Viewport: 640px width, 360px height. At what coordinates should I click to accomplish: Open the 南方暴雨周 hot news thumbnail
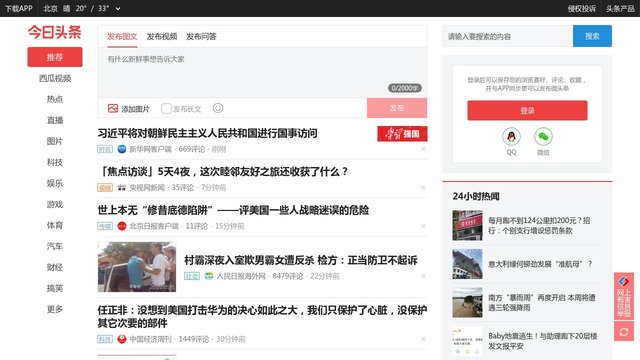pos(467,302)
